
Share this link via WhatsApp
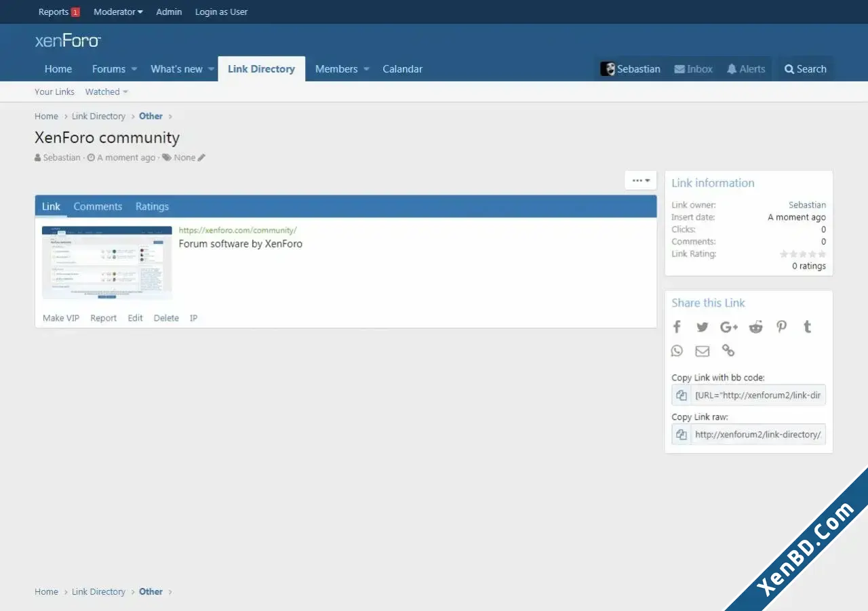[677, 351]
